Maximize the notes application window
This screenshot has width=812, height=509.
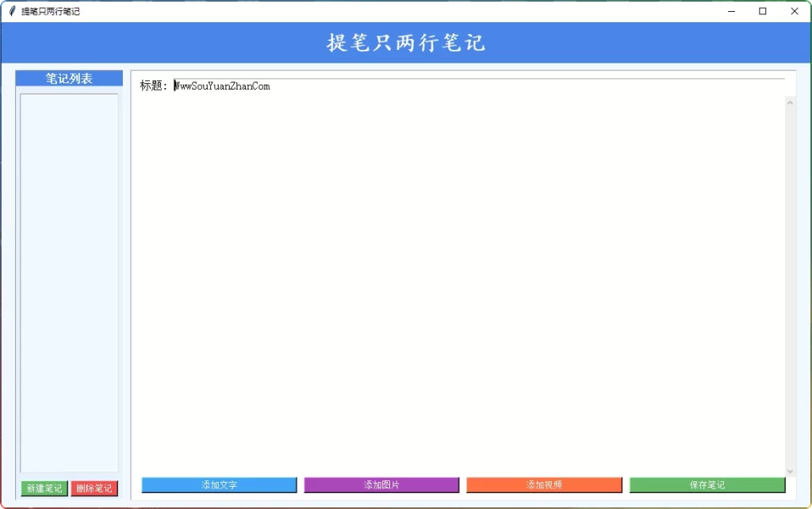pos(762,11)
